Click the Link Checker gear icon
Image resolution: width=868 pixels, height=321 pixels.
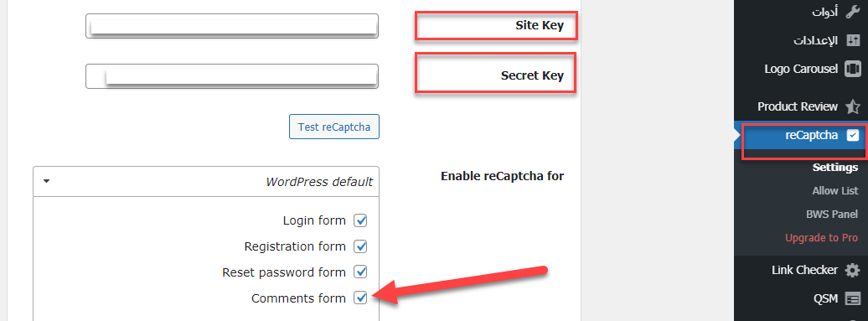[x=853, y=271]
